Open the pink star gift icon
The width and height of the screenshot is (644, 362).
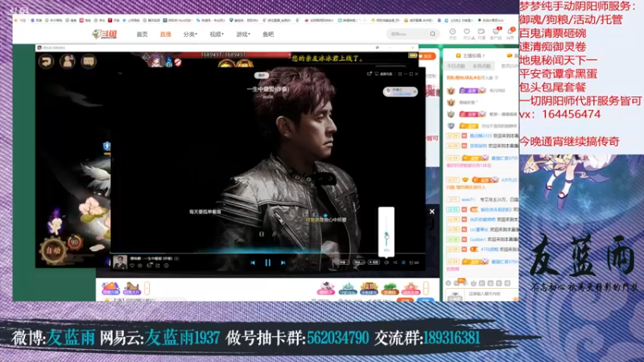point(411,288)
